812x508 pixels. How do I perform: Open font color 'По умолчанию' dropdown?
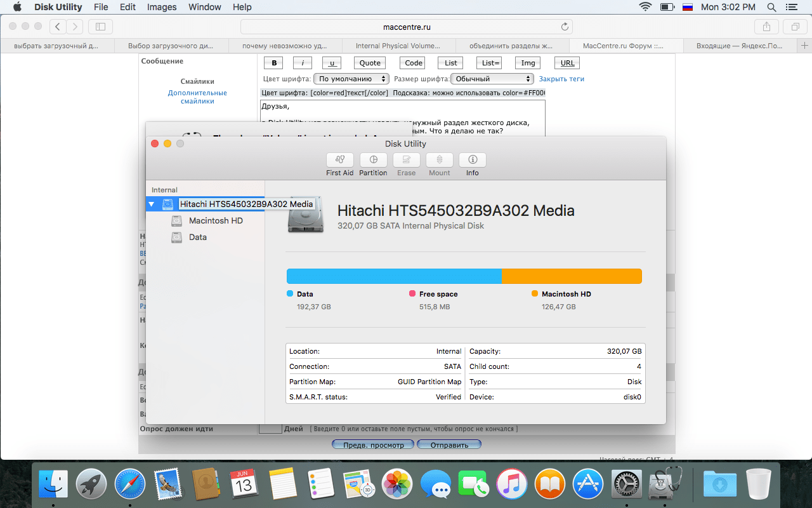pos(351,79)
